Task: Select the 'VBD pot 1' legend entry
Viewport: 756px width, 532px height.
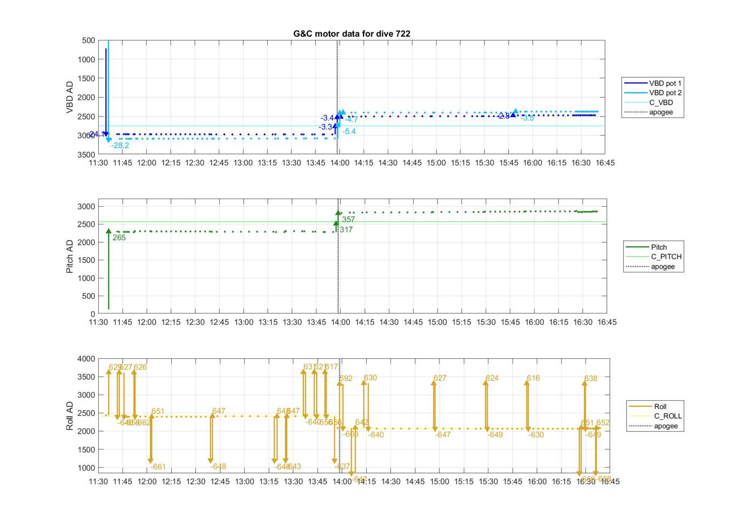Action: pos(652,83)
